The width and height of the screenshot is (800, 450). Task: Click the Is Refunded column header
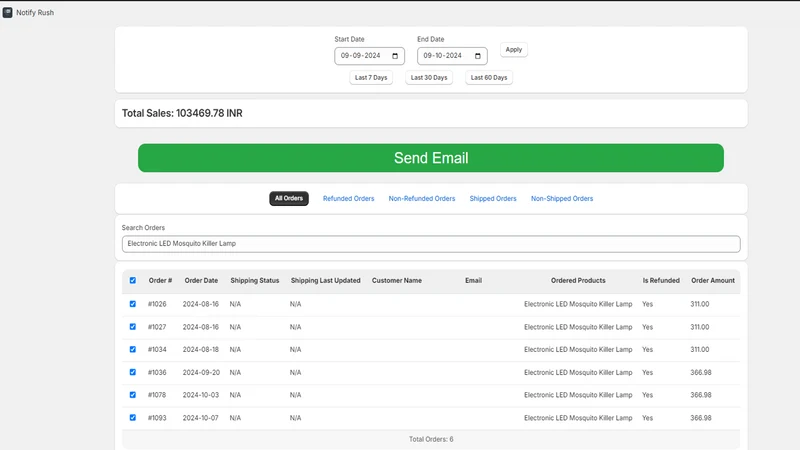pyautogui.click(x=661, y=281)
